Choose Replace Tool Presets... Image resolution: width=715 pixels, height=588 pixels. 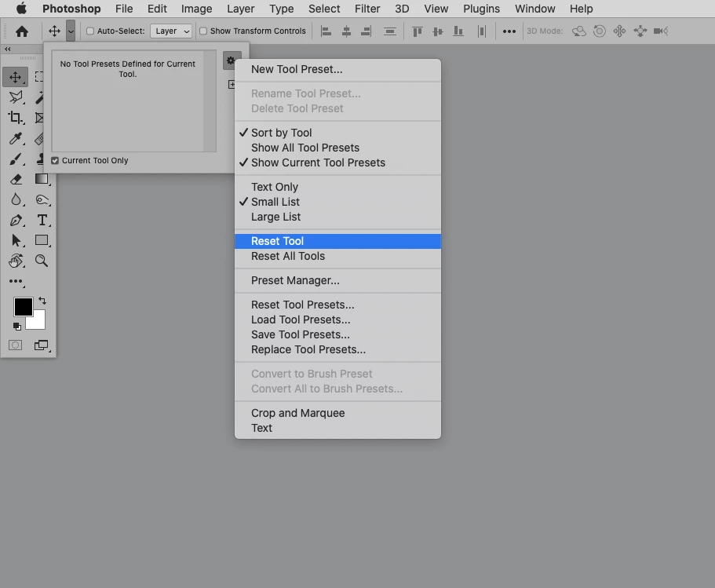(x=338, y=350)
